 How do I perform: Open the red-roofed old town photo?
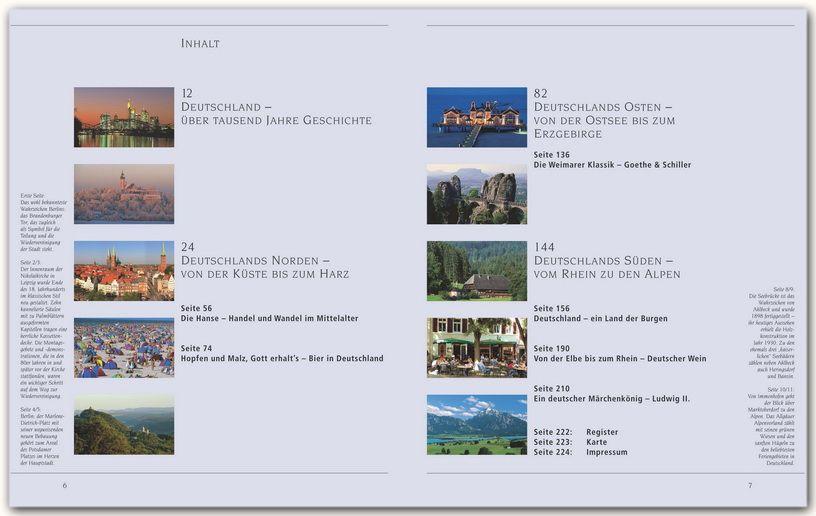123,270
